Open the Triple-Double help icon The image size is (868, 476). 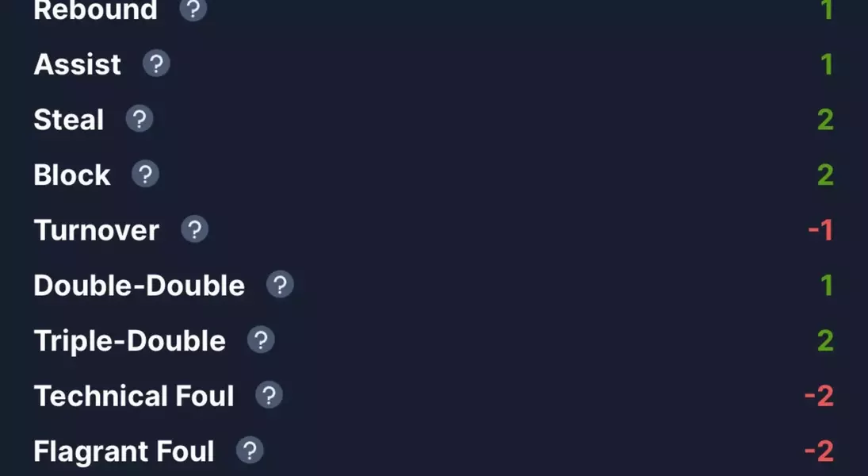pos(261,340)
